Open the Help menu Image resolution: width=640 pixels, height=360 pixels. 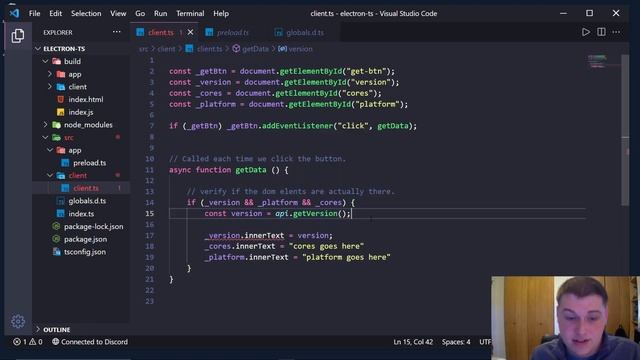pyautogui.click(x=221, y=13)
